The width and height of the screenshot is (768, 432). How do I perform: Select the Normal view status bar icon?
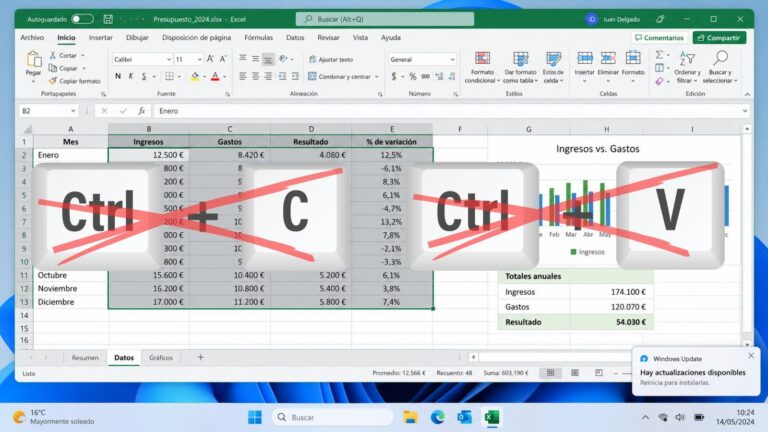tap(551, 373)
